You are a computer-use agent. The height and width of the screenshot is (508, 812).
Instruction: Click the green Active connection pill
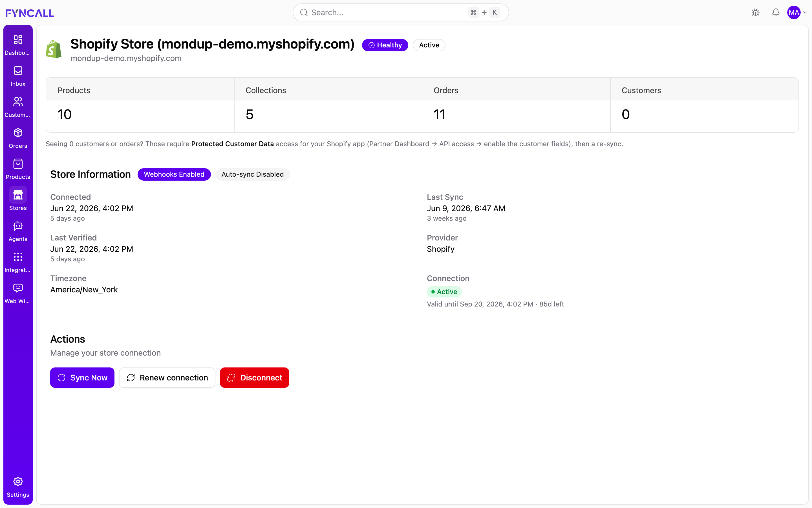(444, 292)
